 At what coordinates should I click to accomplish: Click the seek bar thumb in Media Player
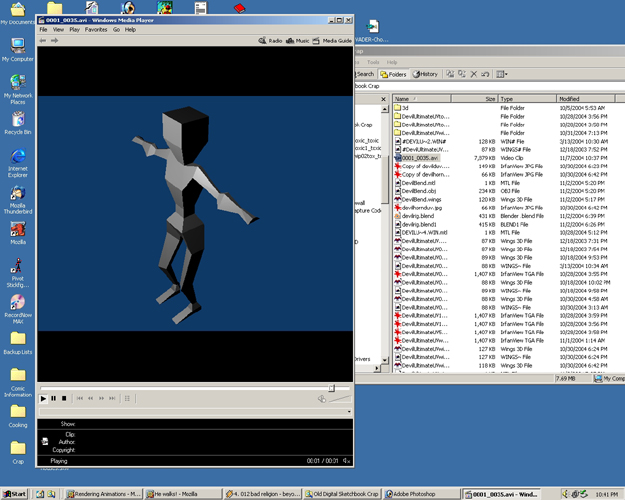tap(332, 388)
